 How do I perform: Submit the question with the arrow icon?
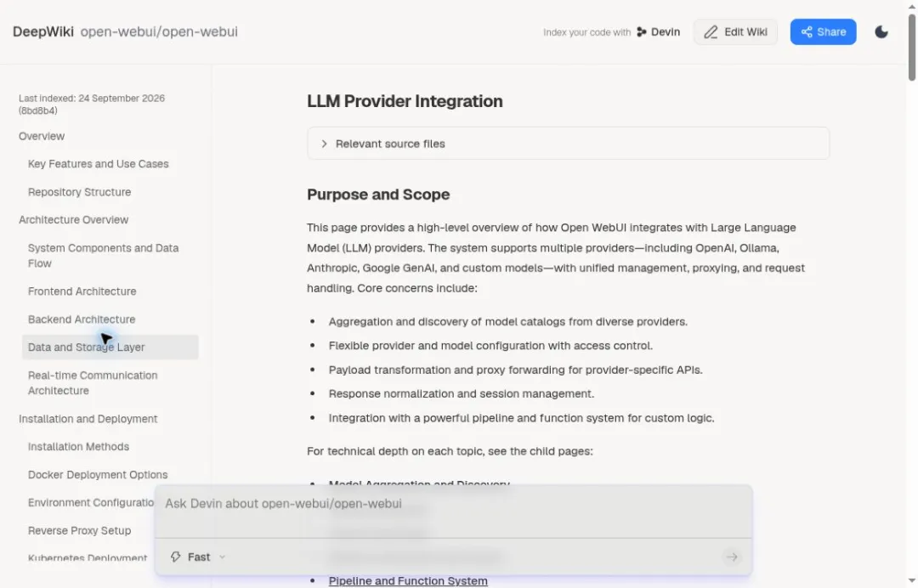[732, 557]
